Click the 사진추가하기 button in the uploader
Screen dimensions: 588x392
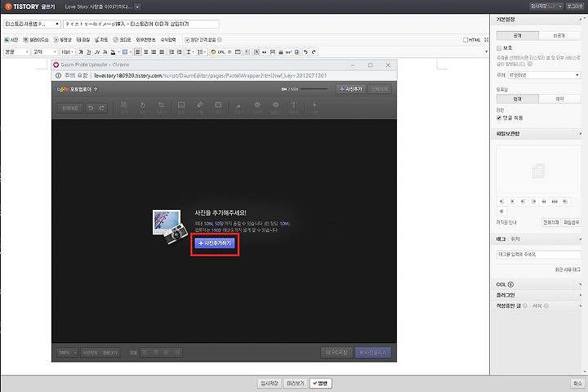pyautogui.click(x=215, y=243)
